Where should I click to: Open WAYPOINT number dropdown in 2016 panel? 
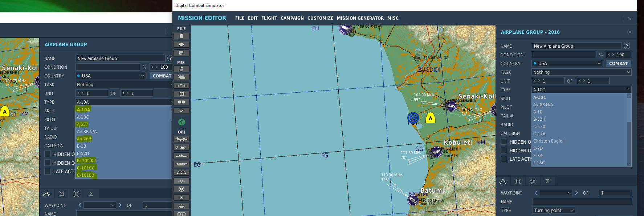(556, 193)
